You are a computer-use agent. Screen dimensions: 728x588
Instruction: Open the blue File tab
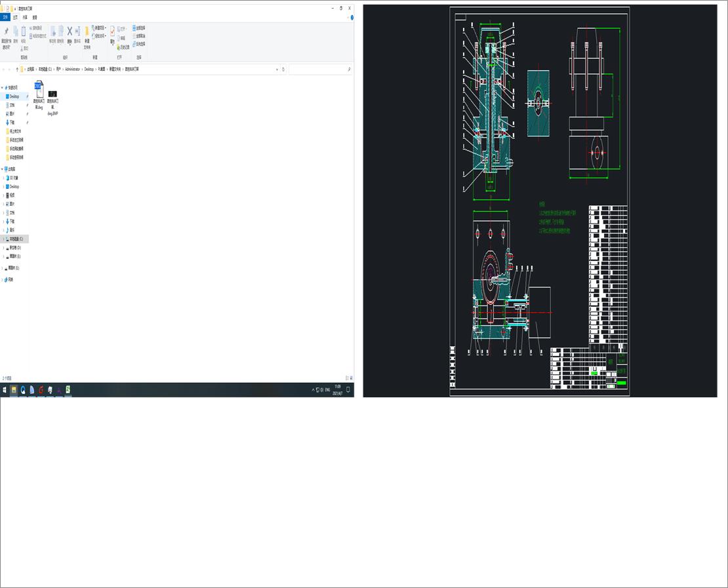click(x=5, y=17)
